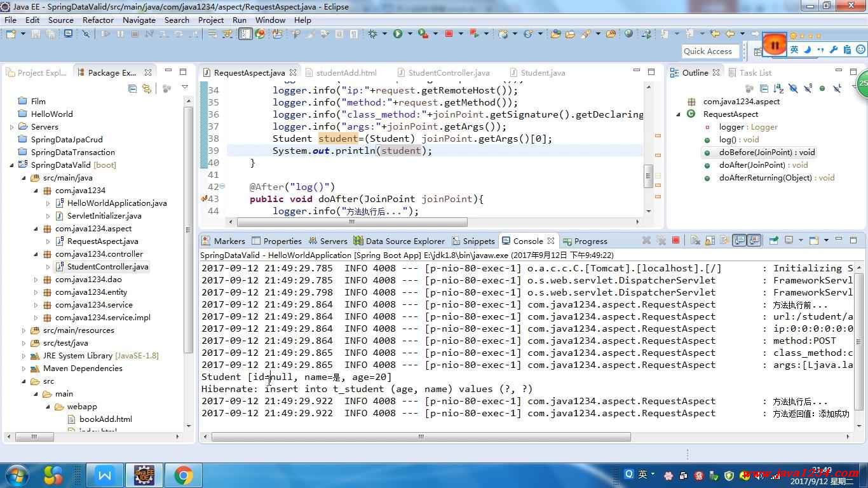Select RequestAspect.java in Package Explorer
This screenshot has height=488, width=868.
(x=102, y=241)
